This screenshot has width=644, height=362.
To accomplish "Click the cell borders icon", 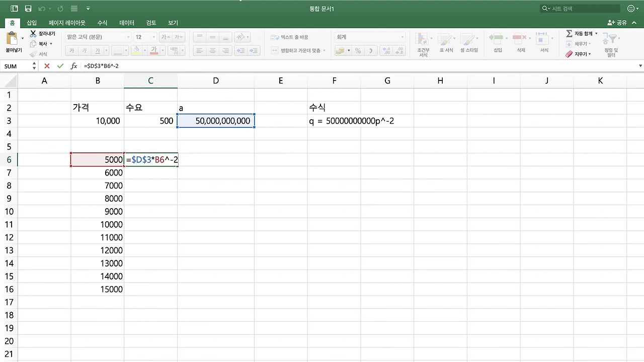I will (118, 50).
